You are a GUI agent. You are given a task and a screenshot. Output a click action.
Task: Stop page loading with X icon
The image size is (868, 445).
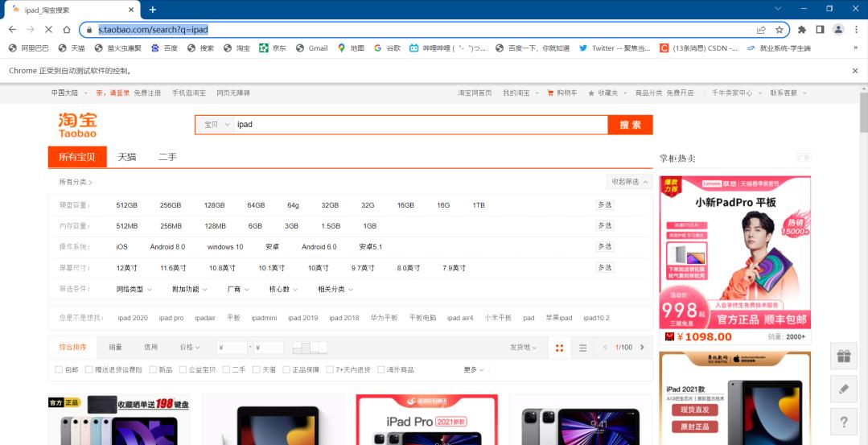48,29
